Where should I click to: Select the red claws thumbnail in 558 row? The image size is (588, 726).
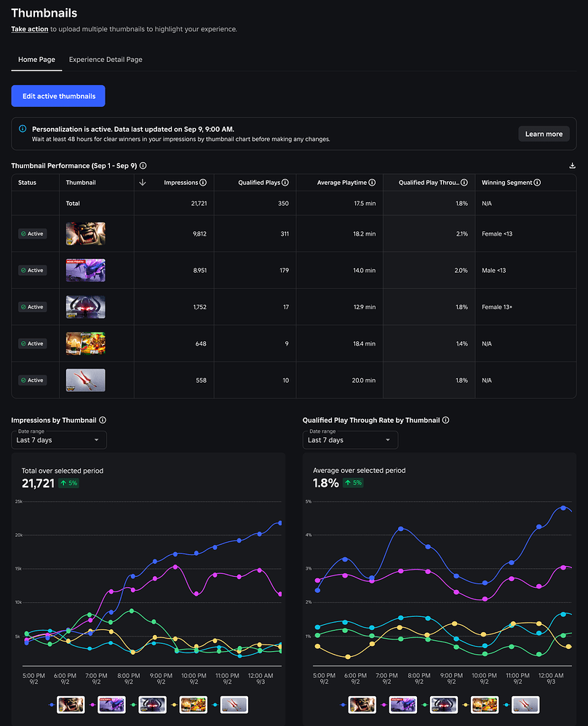[x=86, y=380]
